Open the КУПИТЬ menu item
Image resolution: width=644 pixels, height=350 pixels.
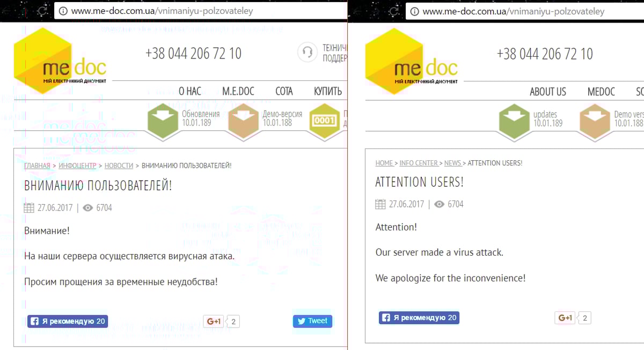coord(327,91)
